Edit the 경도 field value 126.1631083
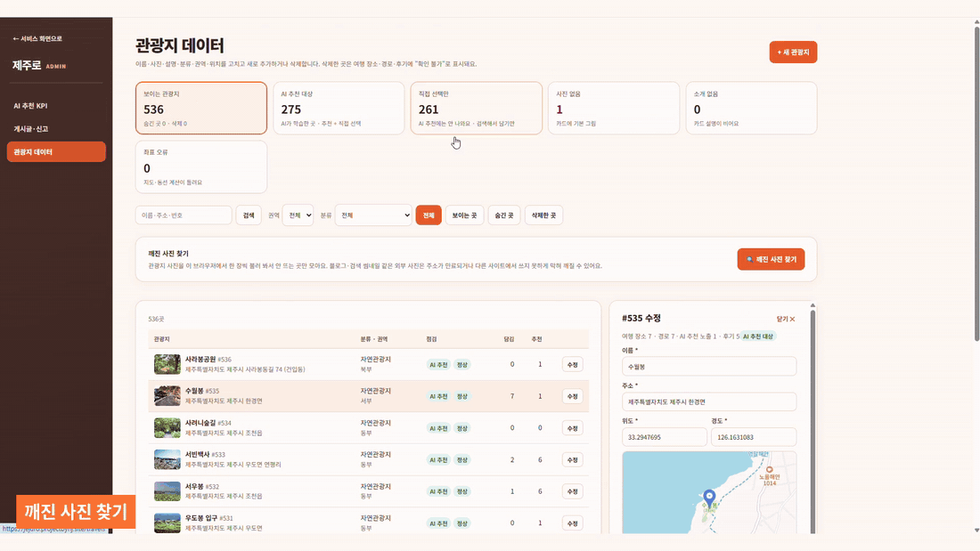Image resolution: width=980 pixels, height=551 pixels. 754,437
